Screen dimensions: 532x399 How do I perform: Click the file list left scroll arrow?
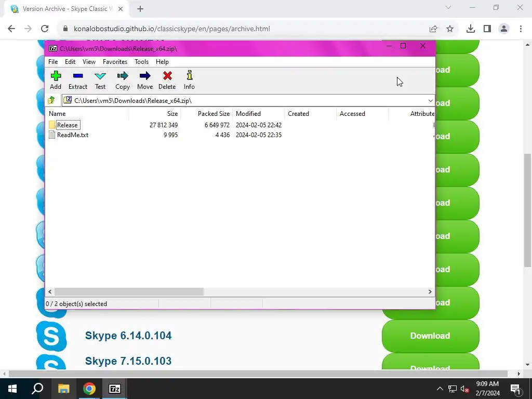50,292
